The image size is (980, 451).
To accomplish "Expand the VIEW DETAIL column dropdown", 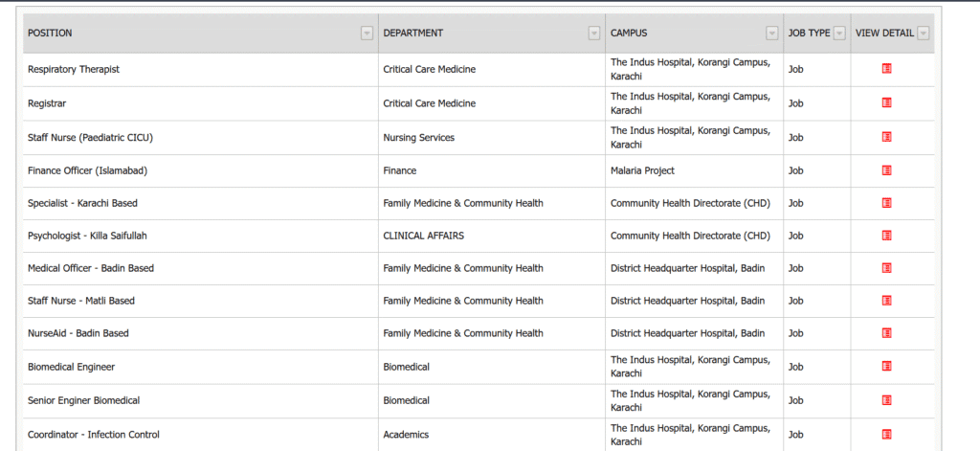I will [923, 34].
